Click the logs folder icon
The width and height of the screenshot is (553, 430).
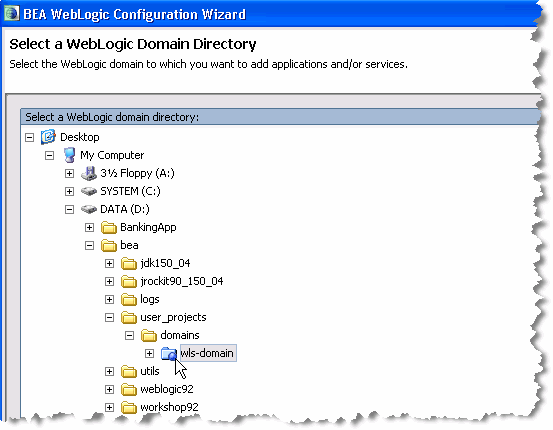129,299
